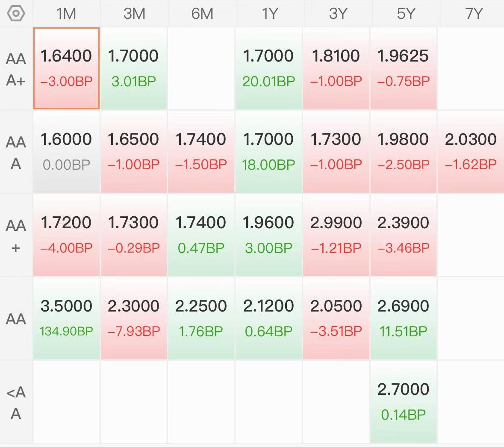
Task: Click AA+ 6M cell with 0.47BP
Action: 201,235
